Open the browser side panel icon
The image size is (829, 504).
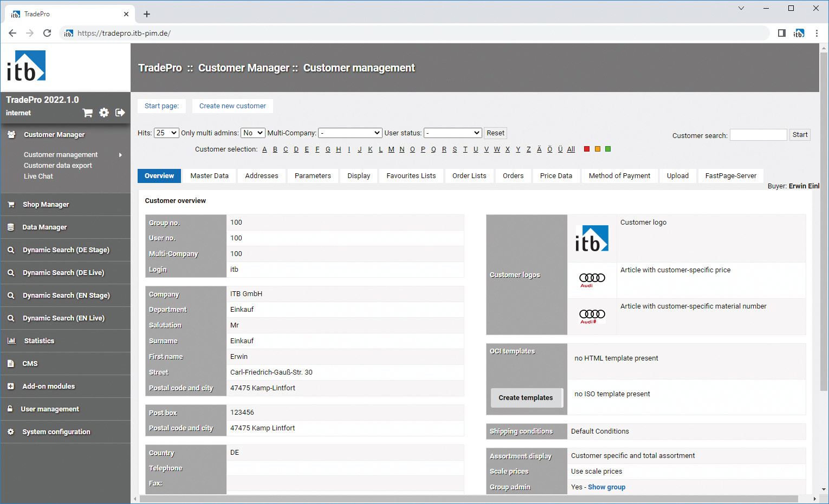click(782, 33)
